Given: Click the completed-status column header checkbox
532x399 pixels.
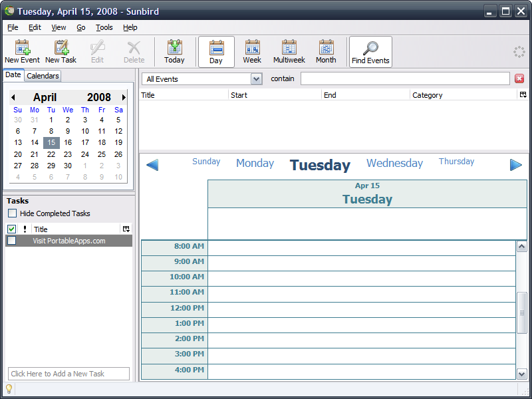Looking at the screenshot, I should [x=11, y=229].
